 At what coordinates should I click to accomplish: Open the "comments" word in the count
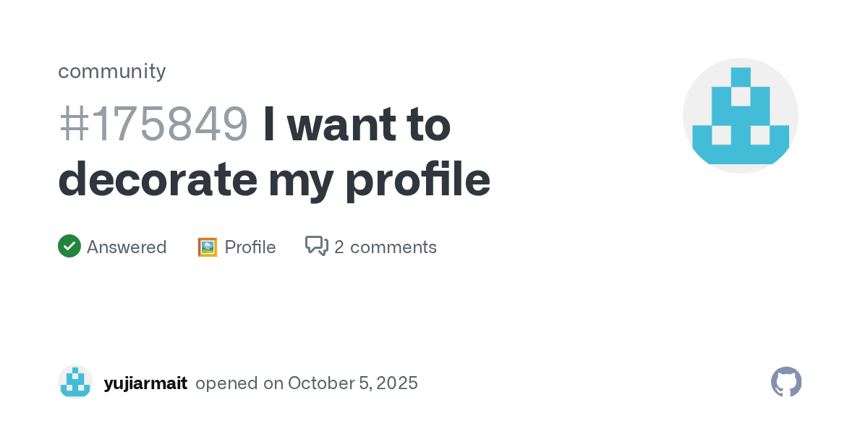[393, 247]
